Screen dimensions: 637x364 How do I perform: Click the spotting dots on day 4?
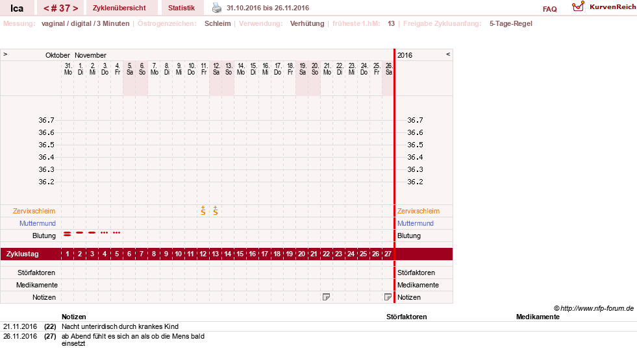click(105, 232)
